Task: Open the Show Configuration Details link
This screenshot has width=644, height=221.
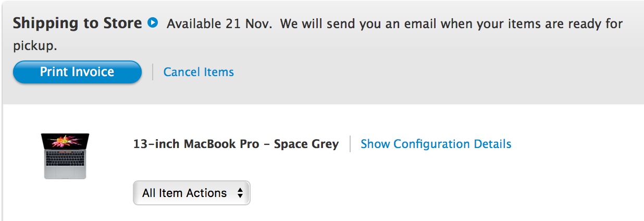Action: tap(436, 144)
